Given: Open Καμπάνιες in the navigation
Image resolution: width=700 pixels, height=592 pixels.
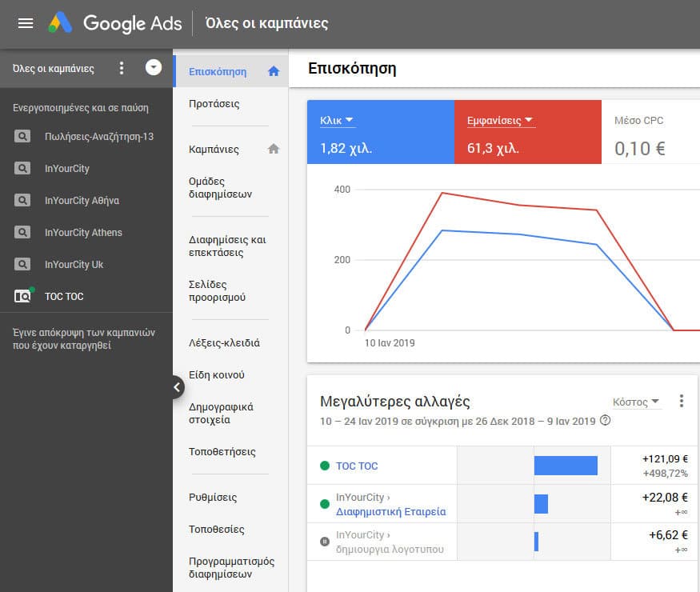Looking at the screenshot, I should point(214,149).
